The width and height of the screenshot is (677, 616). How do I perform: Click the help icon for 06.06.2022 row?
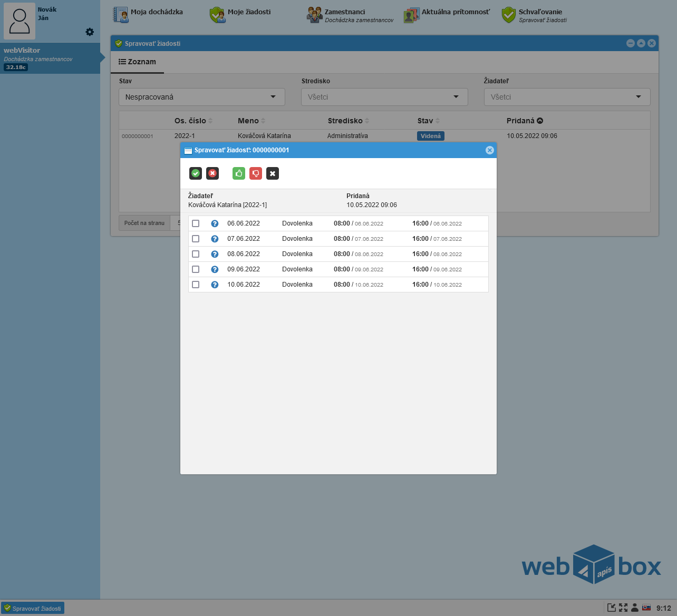coord(215,223)
